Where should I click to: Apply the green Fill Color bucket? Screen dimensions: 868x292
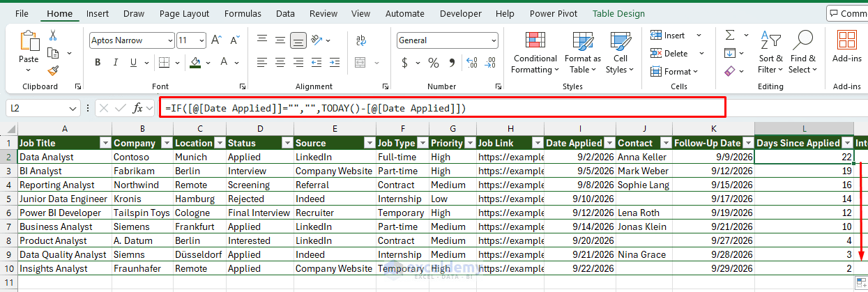tap(196, 63)
